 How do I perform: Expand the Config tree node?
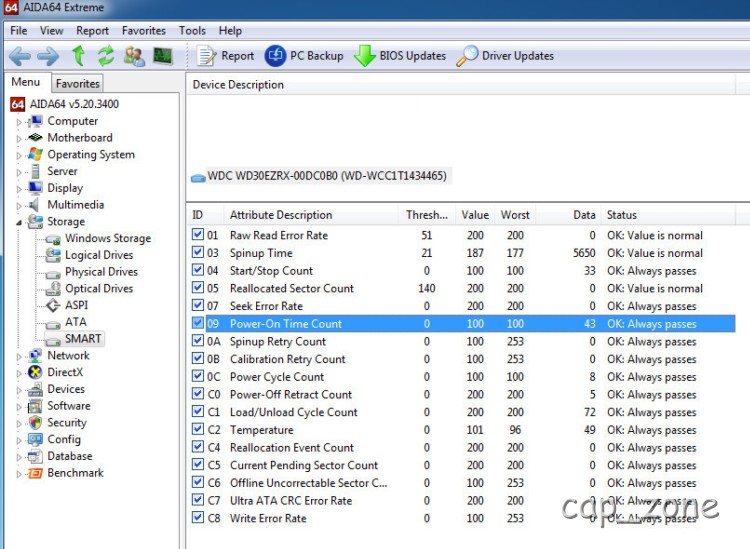[x=19, y=440]
